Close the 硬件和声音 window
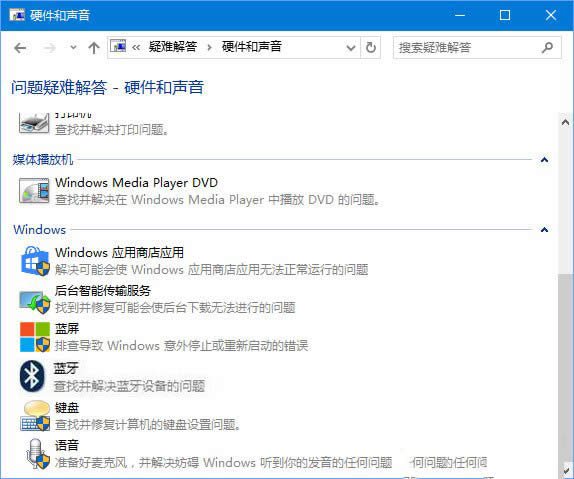574x479 pixels. pyautogui.click(x=551, y=15)
